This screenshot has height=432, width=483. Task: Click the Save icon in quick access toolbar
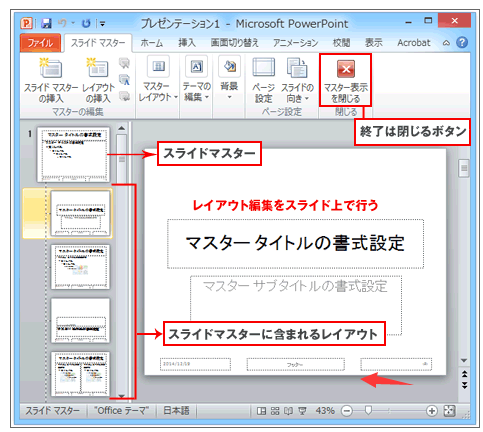pyautogui.click(x=46, y=23)
